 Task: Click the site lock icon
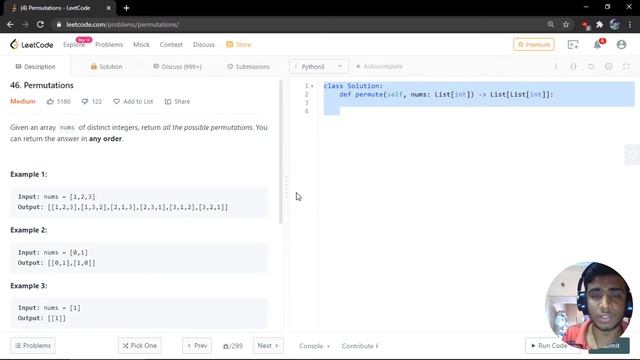click(59, 24)
